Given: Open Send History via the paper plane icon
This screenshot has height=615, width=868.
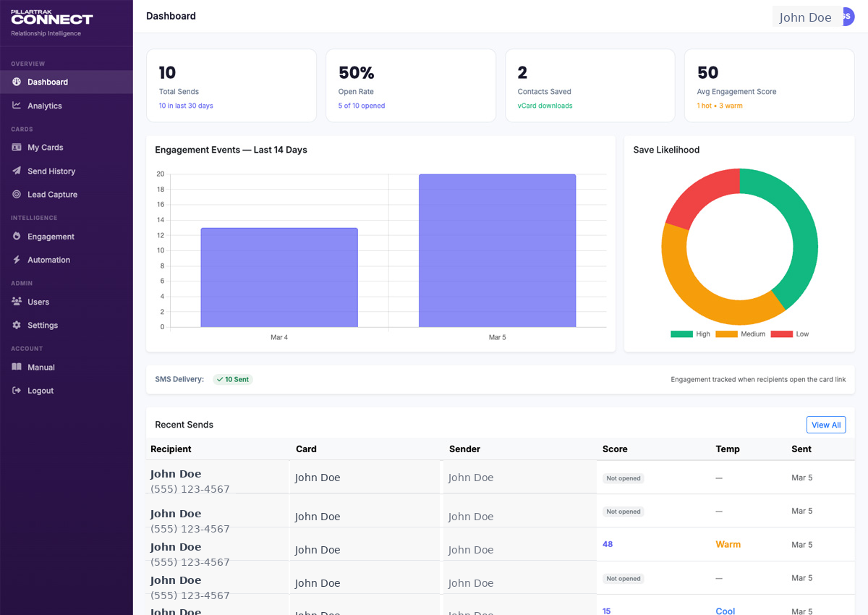Looking at the screenshot, I should coord(17,171).
